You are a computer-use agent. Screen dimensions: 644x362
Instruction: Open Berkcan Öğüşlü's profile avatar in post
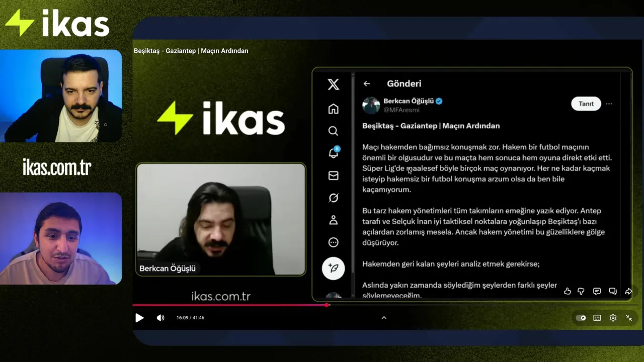point(371,105)
